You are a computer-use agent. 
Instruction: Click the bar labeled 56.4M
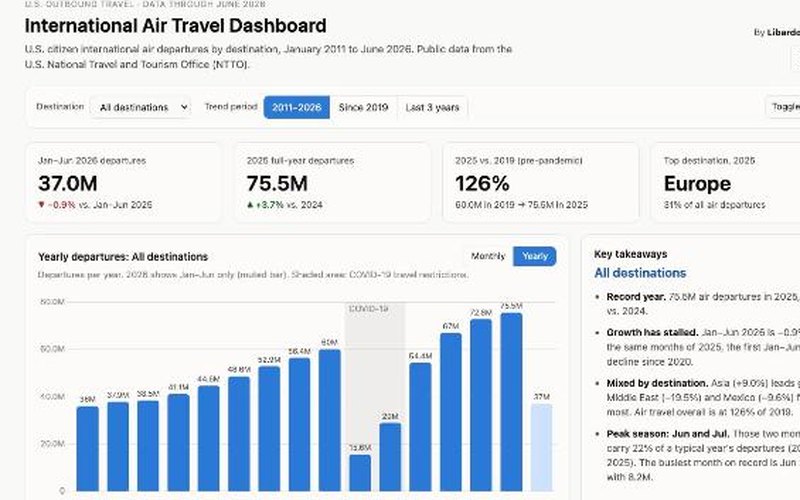tap(299, 424)
